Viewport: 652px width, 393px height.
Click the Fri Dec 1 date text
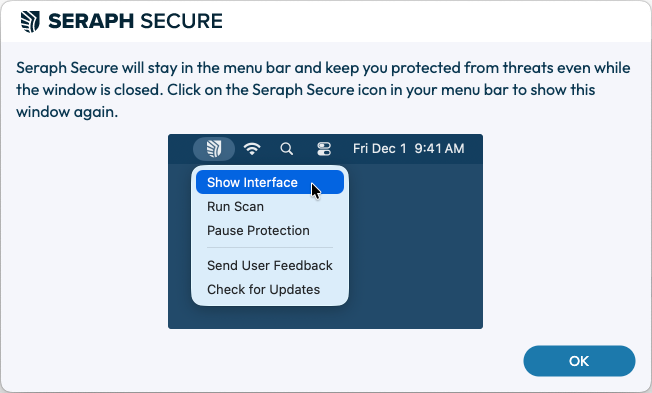[379, 148]
